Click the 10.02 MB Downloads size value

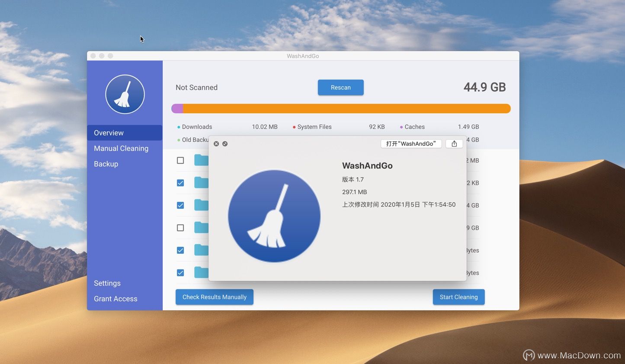[x=265, y=127]
